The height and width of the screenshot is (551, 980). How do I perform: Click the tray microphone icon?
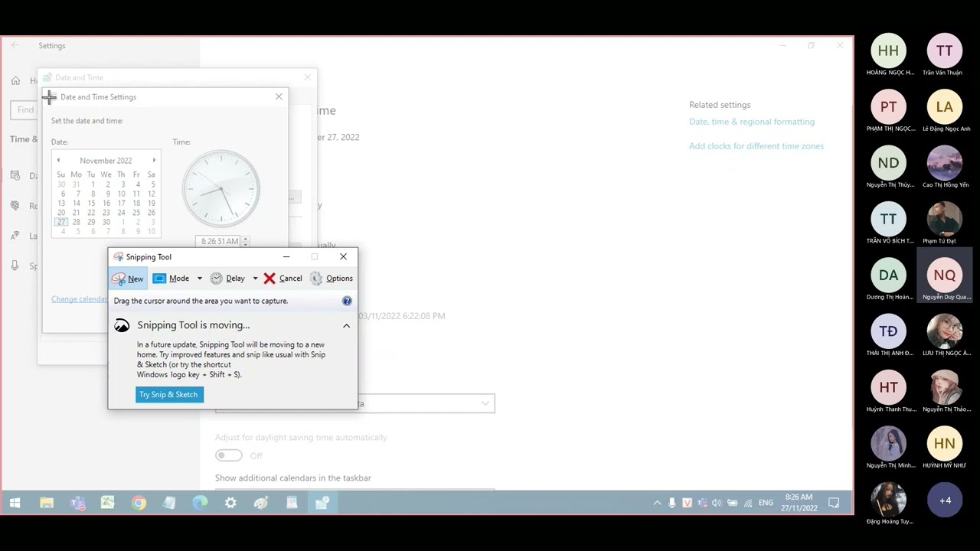point(672,503)
